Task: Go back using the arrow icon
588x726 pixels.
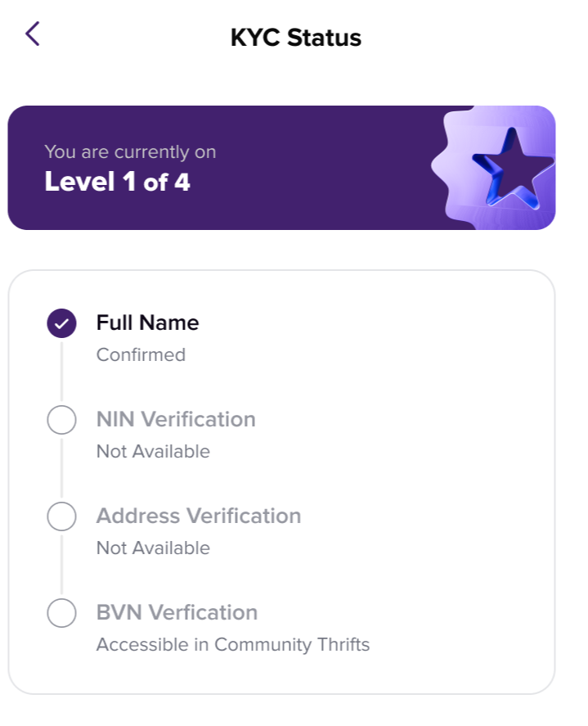Action: point(32,34)
